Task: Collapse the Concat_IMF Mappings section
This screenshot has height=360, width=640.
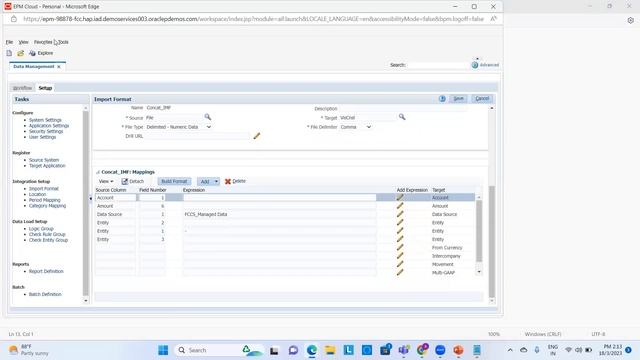Action: tap(98, 172)
